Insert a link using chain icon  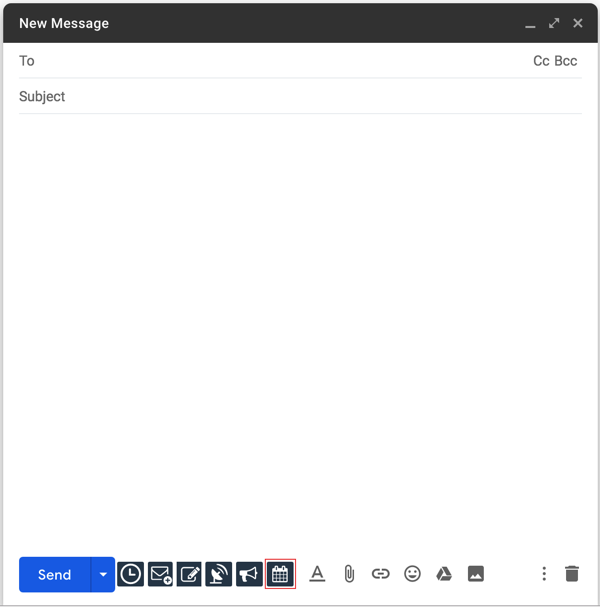tap(380, 574)
